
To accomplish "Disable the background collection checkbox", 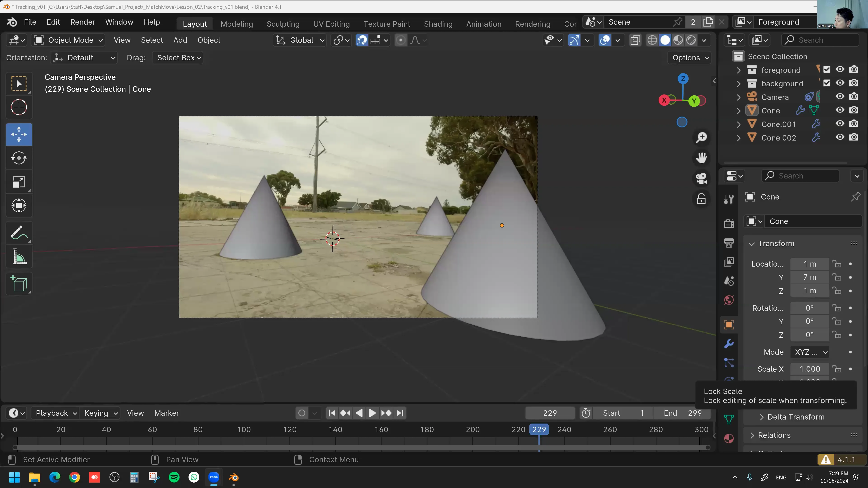I will coord(827,83).
